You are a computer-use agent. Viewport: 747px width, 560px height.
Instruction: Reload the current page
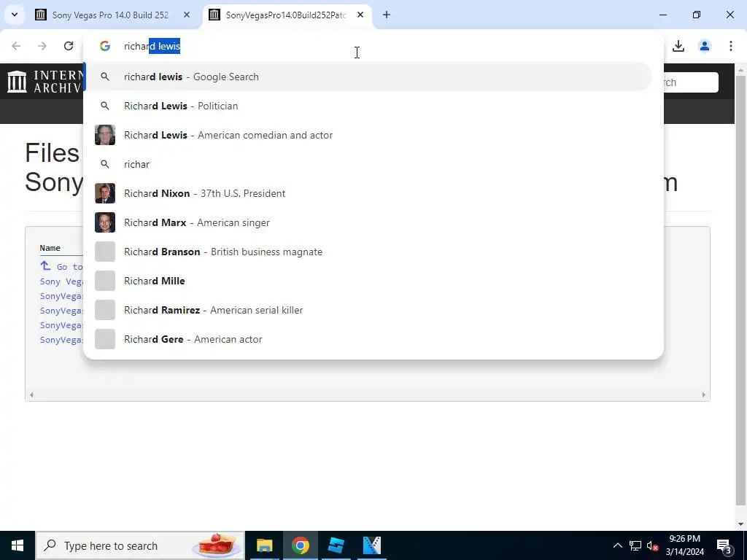tap(68, 46)
